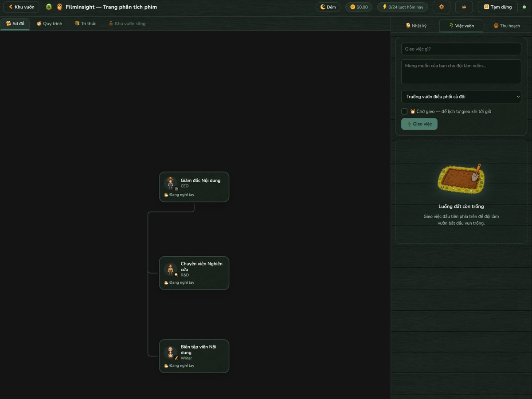The image size is (532, 399).
Task: Select Chuyên viên Nghiên cứu node
Action: [194, 273]
